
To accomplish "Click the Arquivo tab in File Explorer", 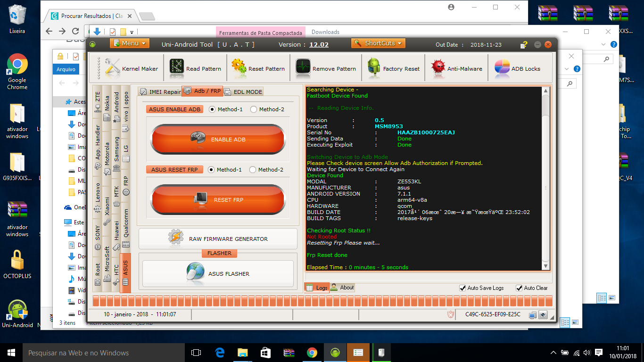I will click(66, 69).
